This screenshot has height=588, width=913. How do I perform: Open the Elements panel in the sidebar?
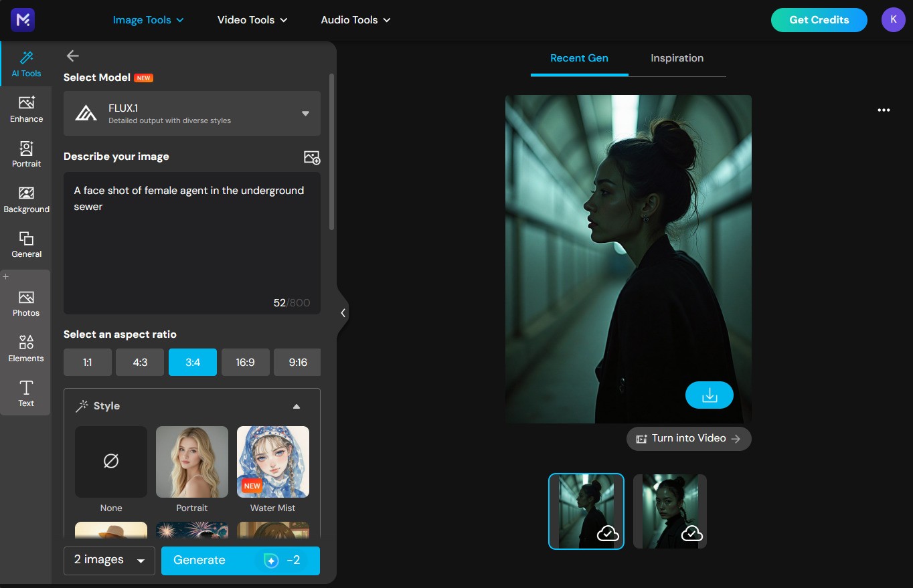click(26, 349)
